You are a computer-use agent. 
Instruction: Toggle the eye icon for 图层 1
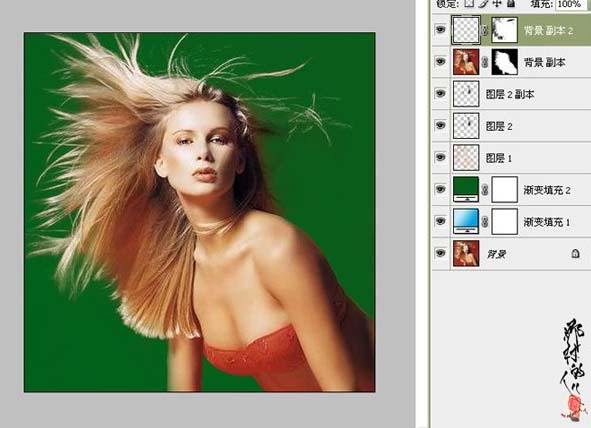point(440,157)
